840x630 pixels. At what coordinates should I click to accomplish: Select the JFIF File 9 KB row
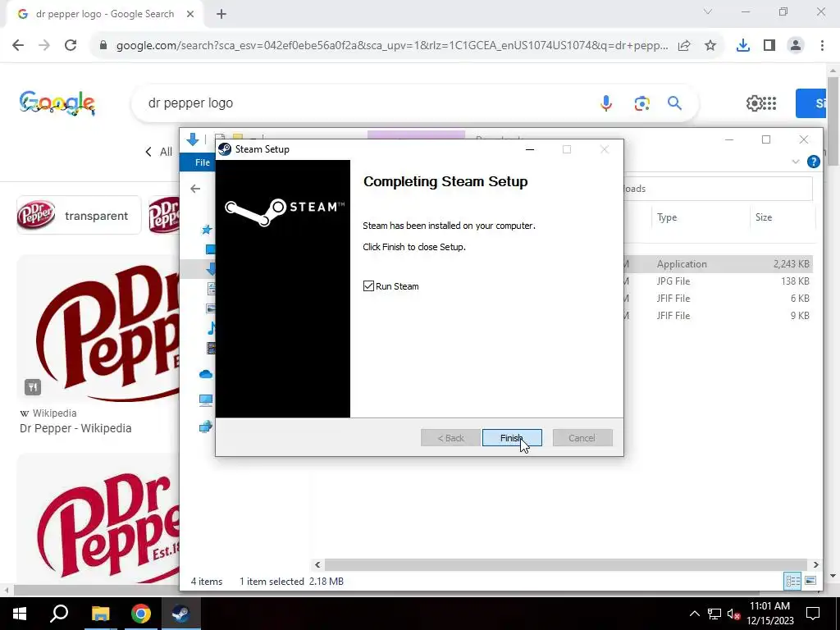pyautogui.click(x=718, y=315)
